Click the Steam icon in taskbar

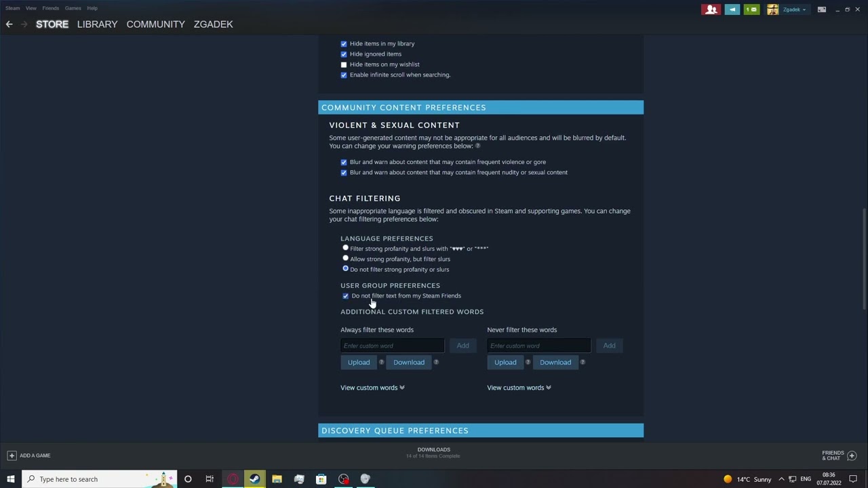[x=254, y=479]
